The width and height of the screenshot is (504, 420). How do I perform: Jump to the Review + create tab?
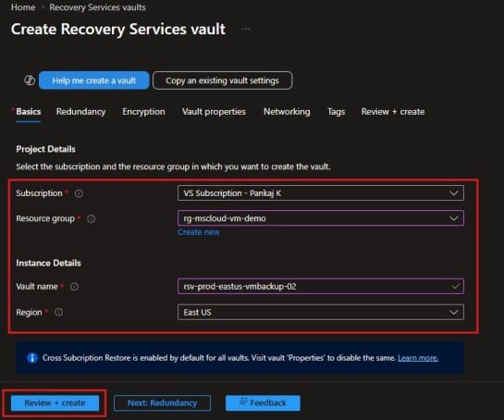pyautogui.click(x=392, y=112)
